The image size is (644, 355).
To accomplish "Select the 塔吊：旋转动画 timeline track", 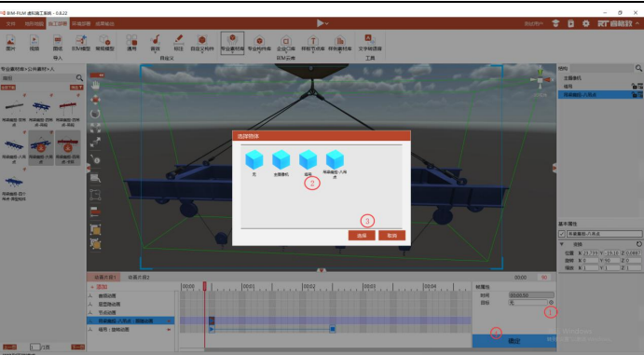I will click(131, 329).
